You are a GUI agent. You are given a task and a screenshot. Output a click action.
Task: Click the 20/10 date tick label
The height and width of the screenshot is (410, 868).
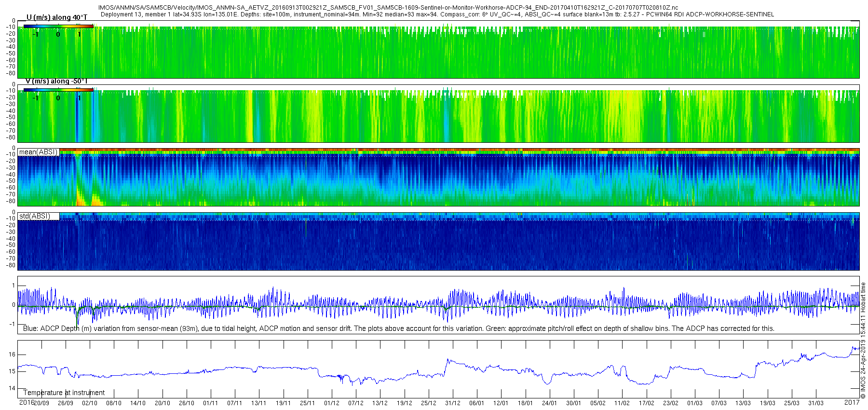[x=163, y=403]
